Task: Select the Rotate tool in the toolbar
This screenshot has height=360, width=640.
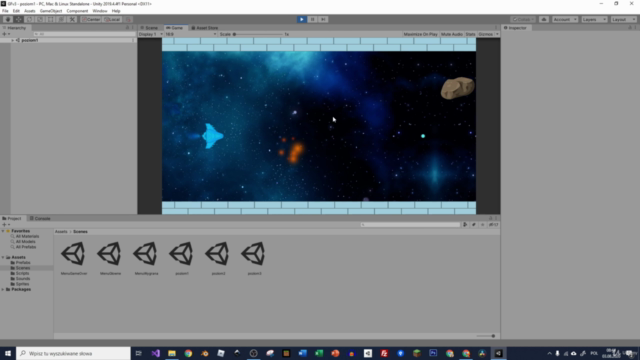Action: [29, 19]
